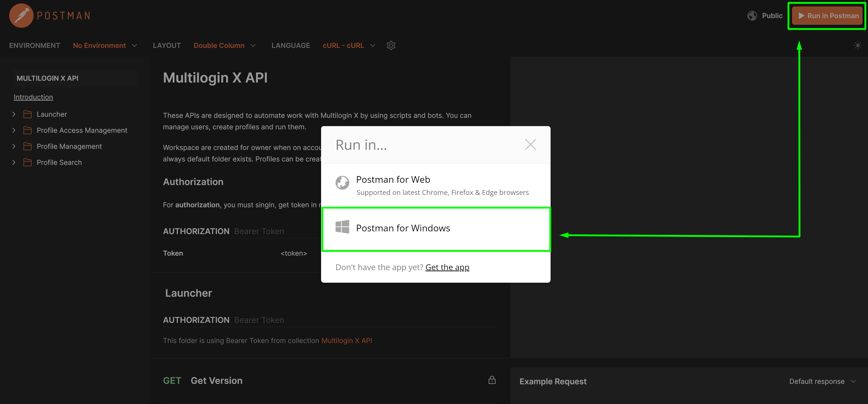
Task: Select MULTILOGIN X API sidebar header
Action: click(x=74, y=78)
